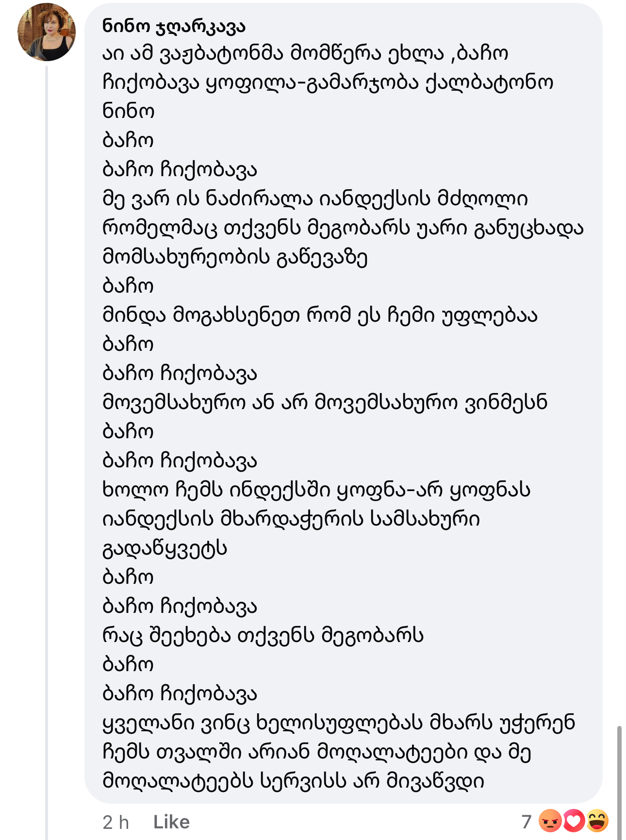
Task: Click the line starting "მოვემსახურო ან არ"
Action: 324,403
